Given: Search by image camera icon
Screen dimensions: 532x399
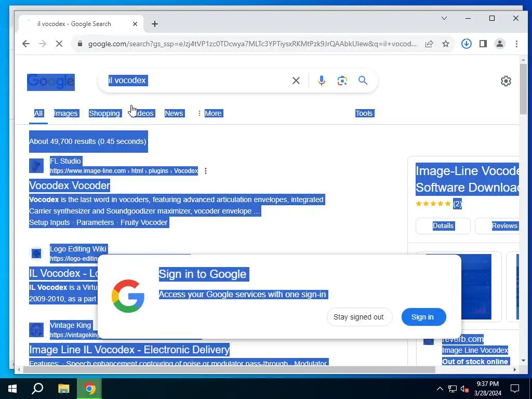Looking at the screenshot, I should pos(342,81).
